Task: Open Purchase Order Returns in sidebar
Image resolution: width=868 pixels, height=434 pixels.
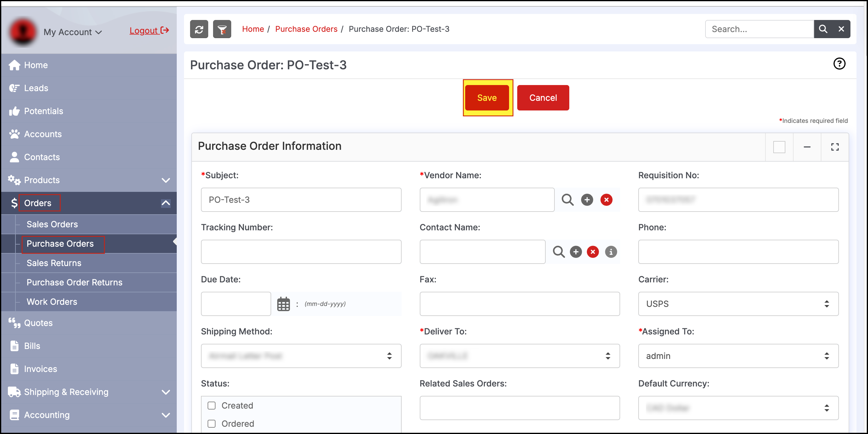Action: (74, 282)
